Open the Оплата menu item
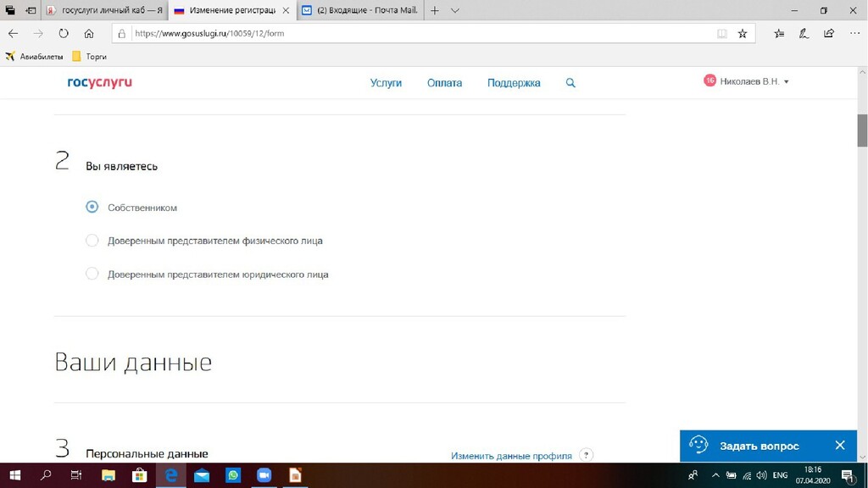Image resolution: width=868 pixels, height=488 pixels. click(444, 83)
